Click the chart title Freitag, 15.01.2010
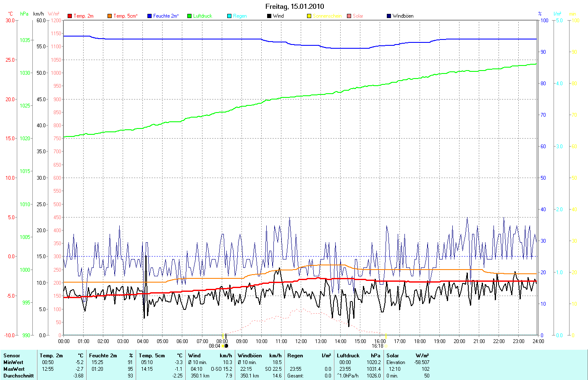 pyautogui.click(x=294, y=6)
